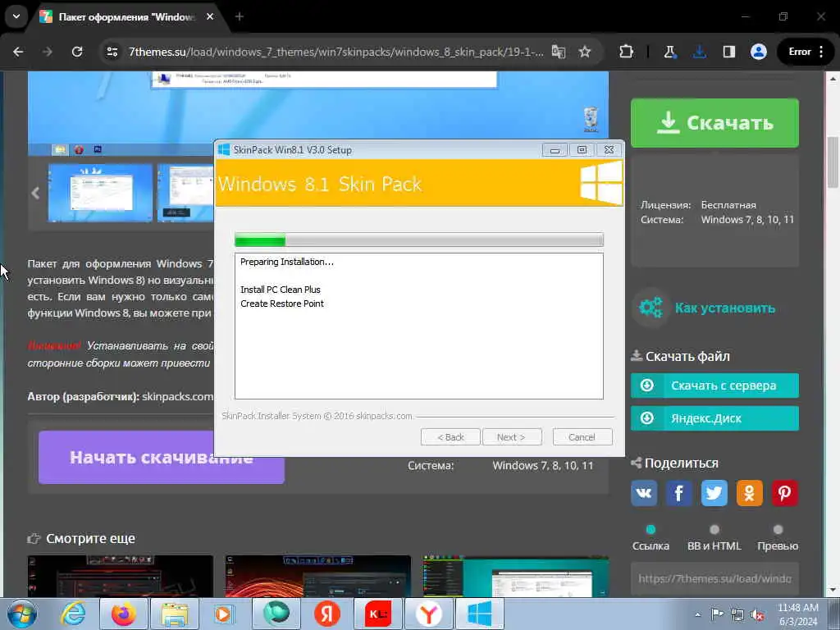The image size is (840, 630).
Task: Click Back in the SkinPack setup
Action: 450,437
